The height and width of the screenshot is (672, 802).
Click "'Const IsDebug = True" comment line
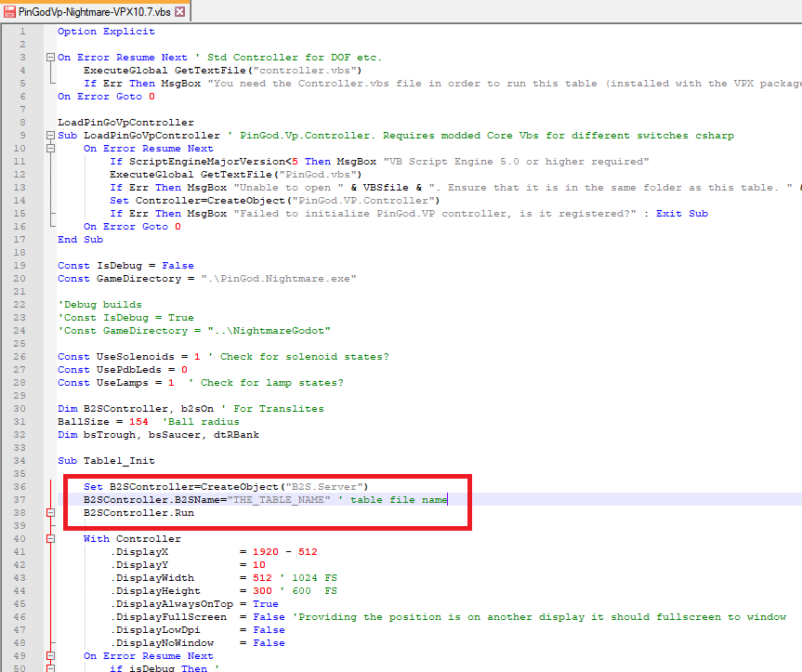(x=125, y=318)
